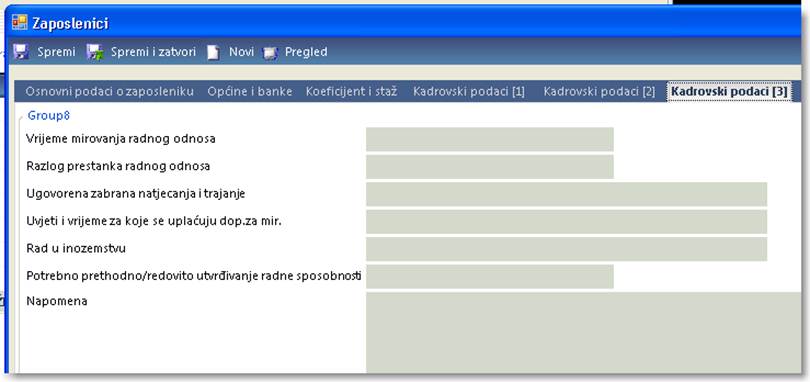Select the Kadrovski podaci [3] tab
Image resolution: width=810 pixels, height=382 pixels.
tap(729, 91)
